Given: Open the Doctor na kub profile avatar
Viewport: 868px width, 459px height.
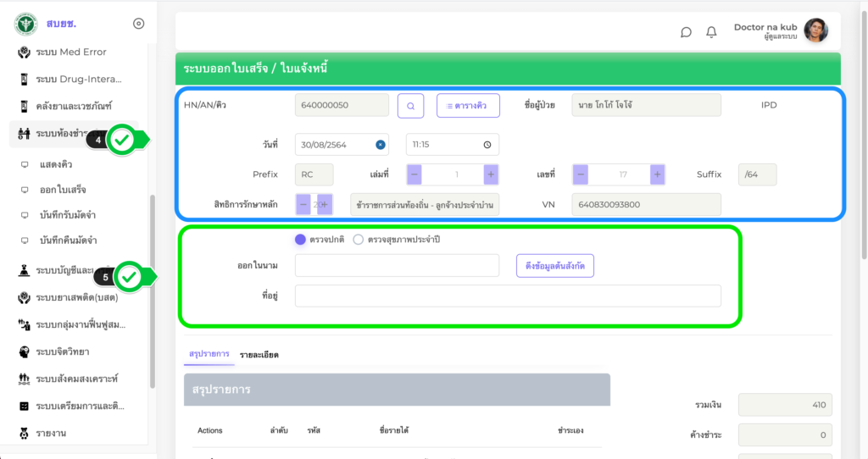Looking at the screenshot, I should click(x=815, y=30).
